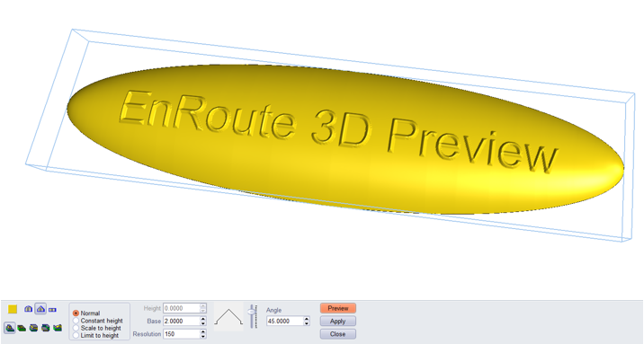Decrease Angle with down arrow
644x344 pixels.
[307, 323]
